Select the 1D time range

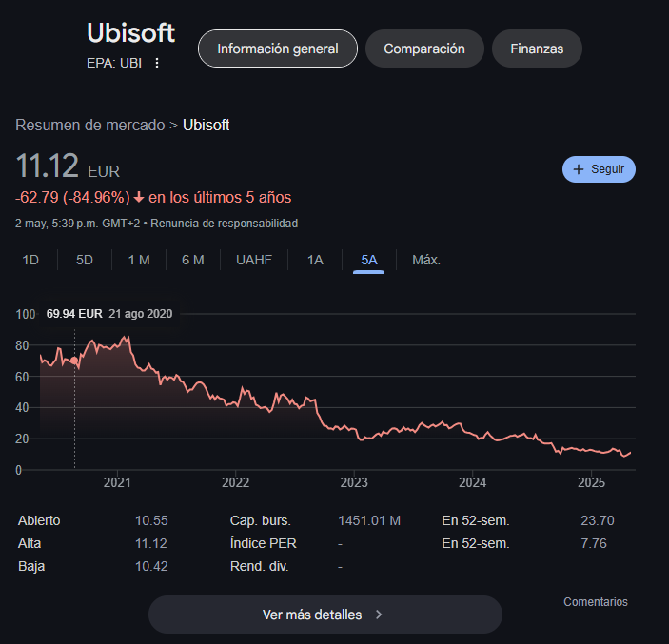coord(30,260)
